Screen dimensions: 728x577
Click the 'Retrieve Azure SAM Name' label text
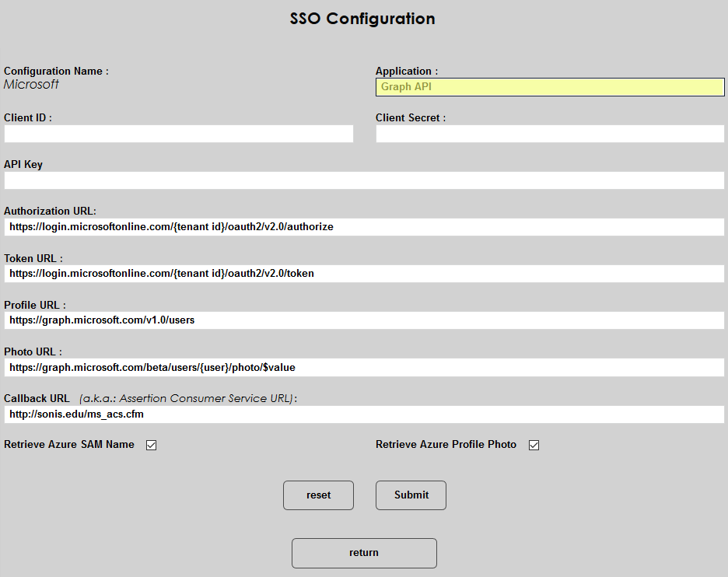(69, 445)
